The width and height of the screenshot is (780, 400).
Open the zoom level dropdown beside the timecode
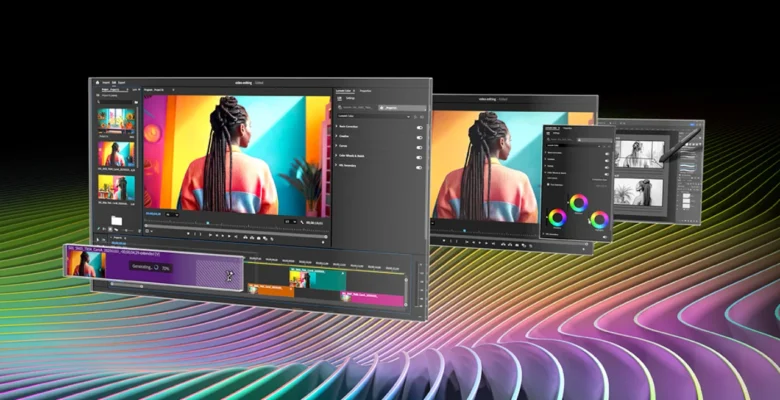(x=172, y=214)
